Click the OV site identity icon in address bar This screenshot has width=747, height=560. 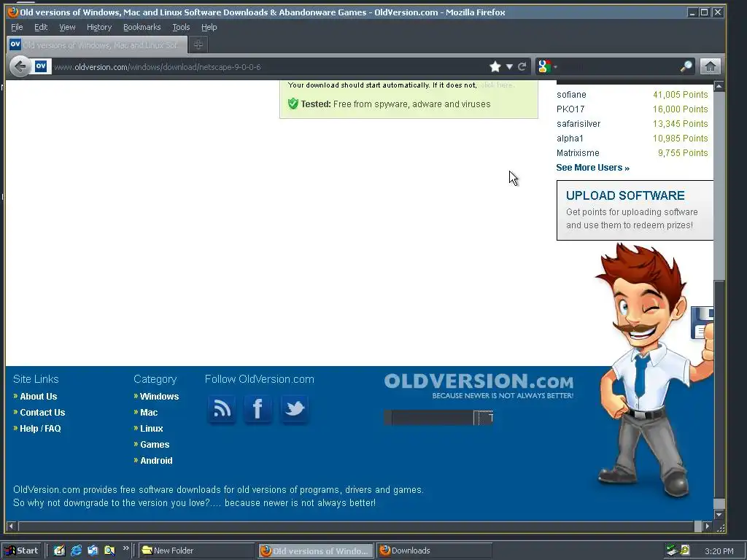(41, 66)
